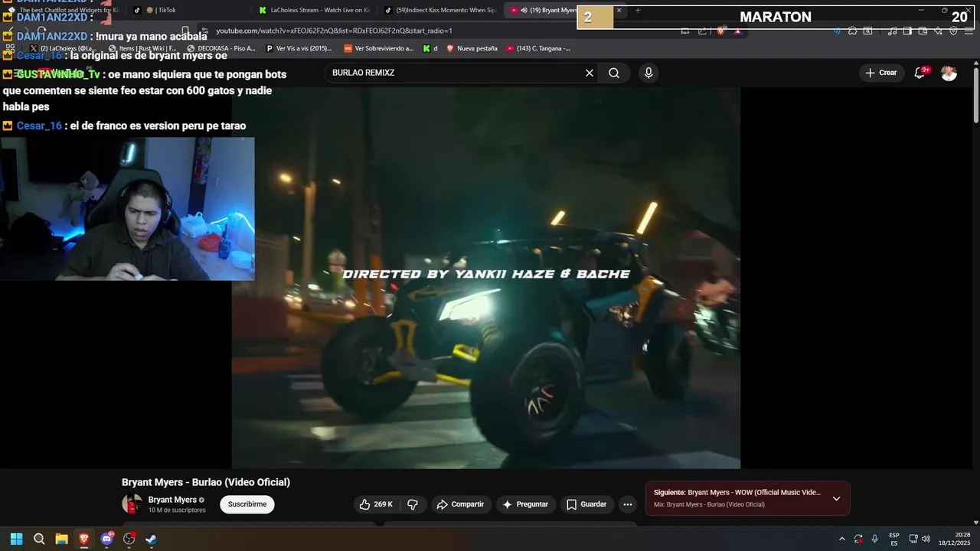Open the Windows Start menu

pos(16,539)
